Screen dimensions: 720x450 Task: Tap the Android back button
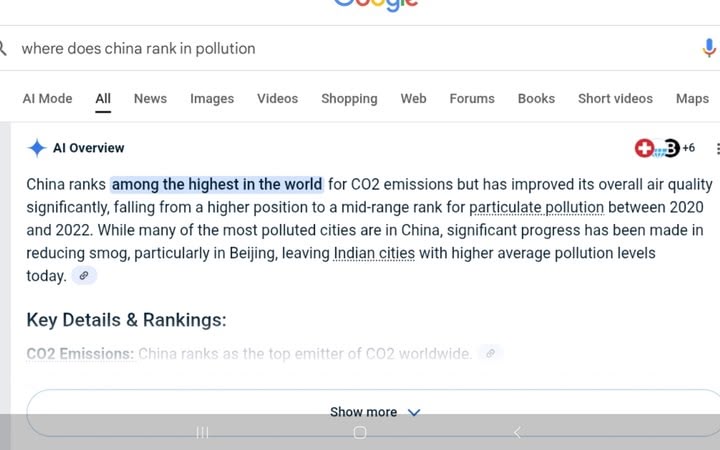pos(518,432)
